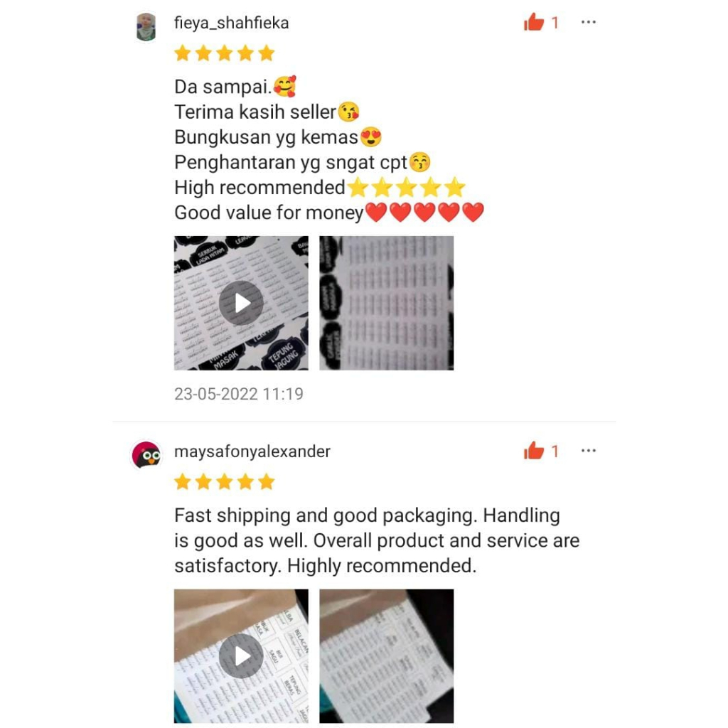Play the white label sheet review video
The height and width of the screenshot is (728, 728).
[x=241, y=656]
